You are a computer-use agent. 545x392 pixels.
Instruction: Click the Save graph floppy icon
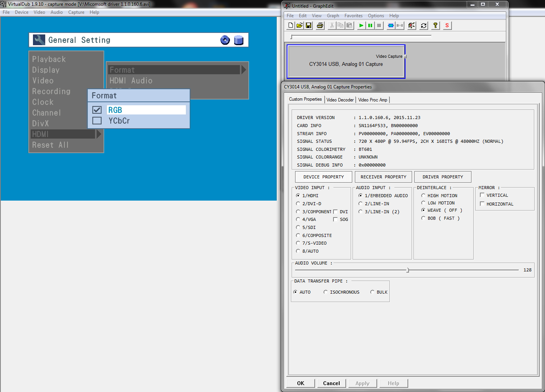click(x=309, y=26)
